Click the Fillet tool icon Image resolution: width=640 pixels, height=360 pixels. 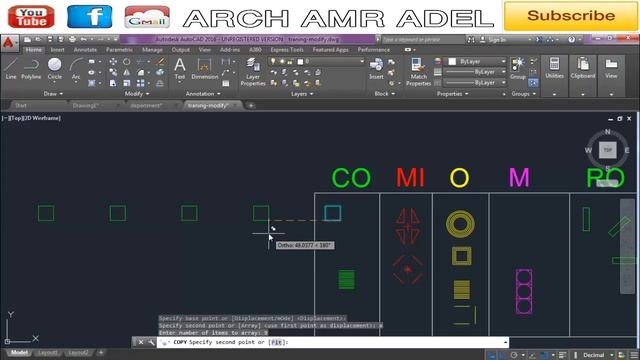pyautogui.click(x=140, y=72)
